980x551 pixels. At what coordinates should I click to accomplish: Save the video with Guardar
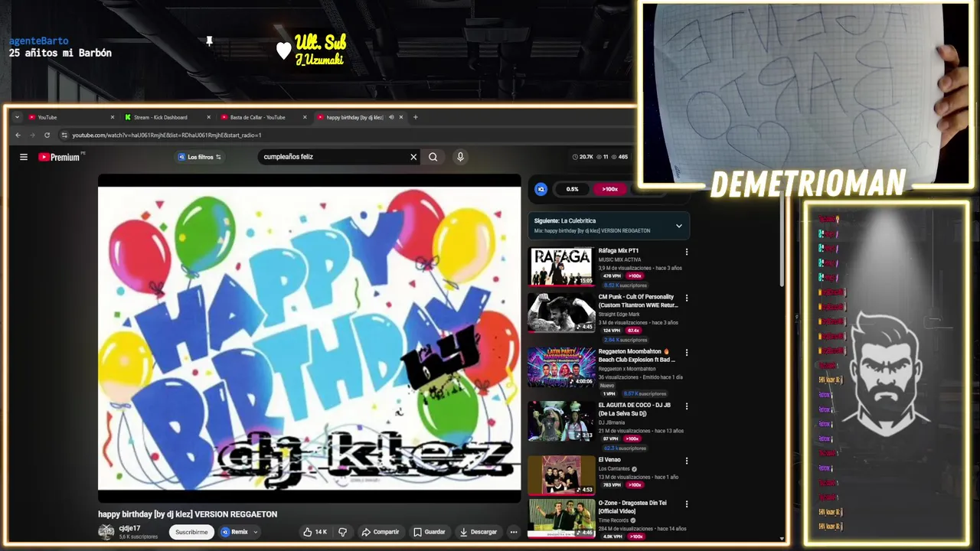[430, 532]
